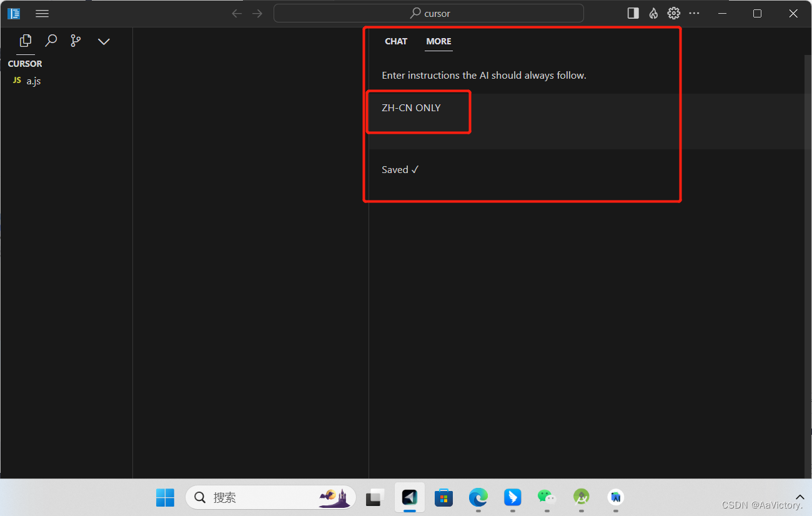
Task: Click the Windows taskbar search box
Action: (x=270, y=497)
